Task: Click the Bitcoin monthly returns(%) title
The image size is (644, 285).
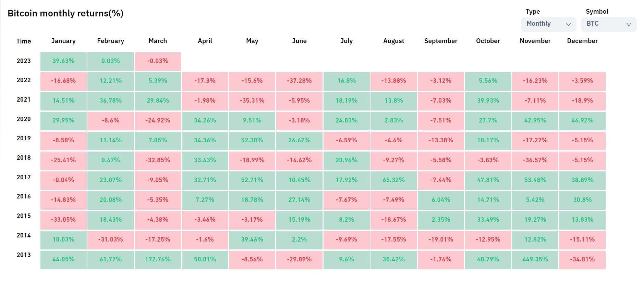Action: click(65, 13)
